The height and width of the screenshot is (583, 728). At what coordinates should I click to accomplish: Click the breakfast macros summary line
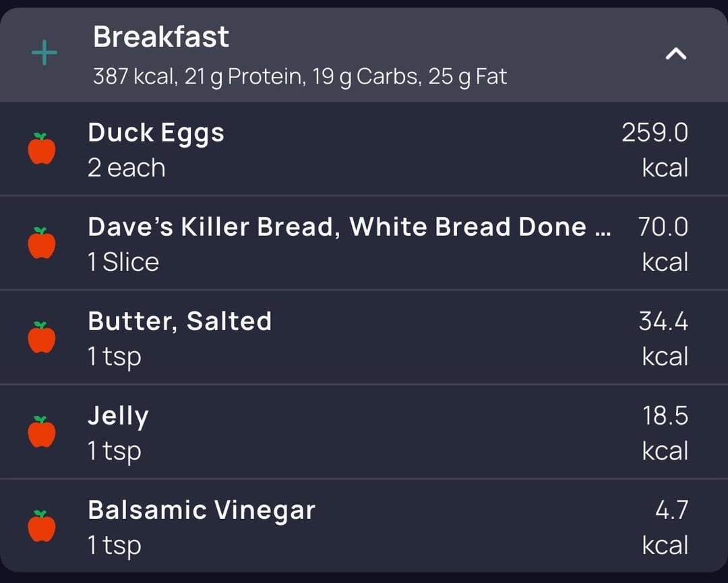[300, 77]
